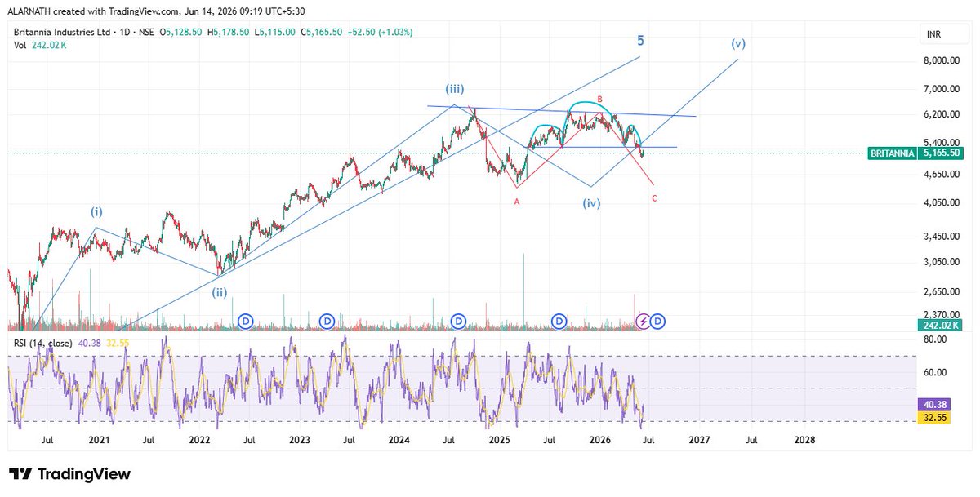Click the dividend D marker in 2024
Viewport: 980px width, 497px height.
[459, 321]
